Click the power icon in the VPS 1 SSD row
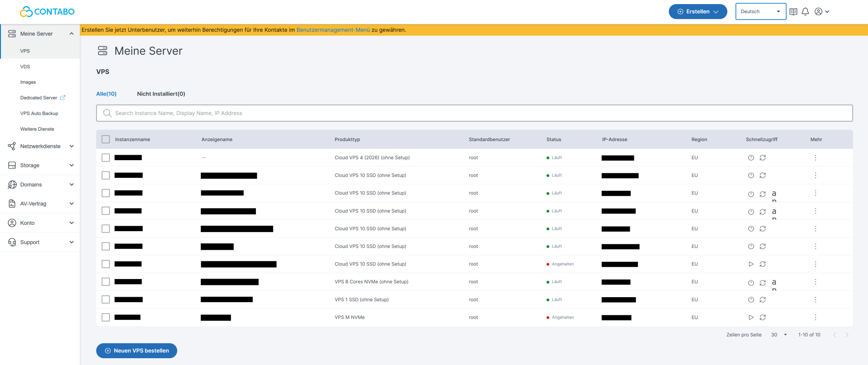This screenshot has width=868, height=365. tap(751, 300)
